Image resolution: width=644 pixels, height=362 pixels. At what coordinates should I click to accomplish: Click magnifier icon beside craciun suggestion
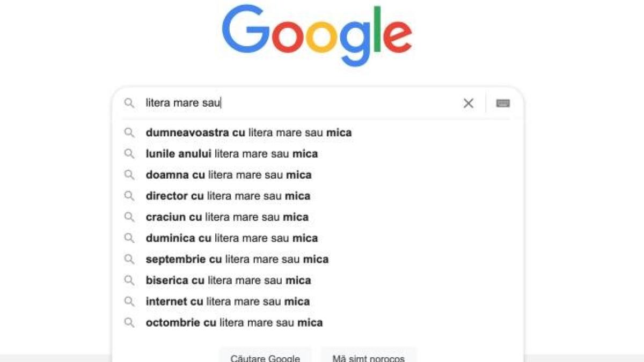[x=129, y=217]
